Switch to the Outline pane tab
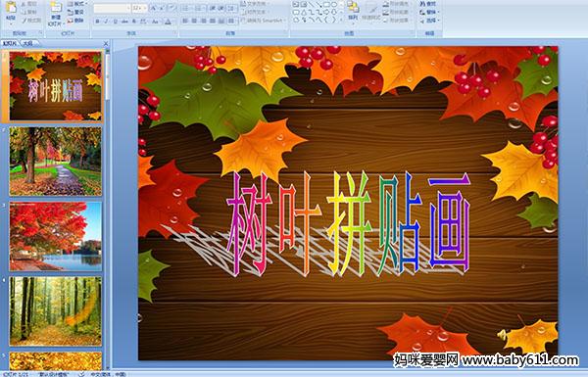 tap(27, 43)
